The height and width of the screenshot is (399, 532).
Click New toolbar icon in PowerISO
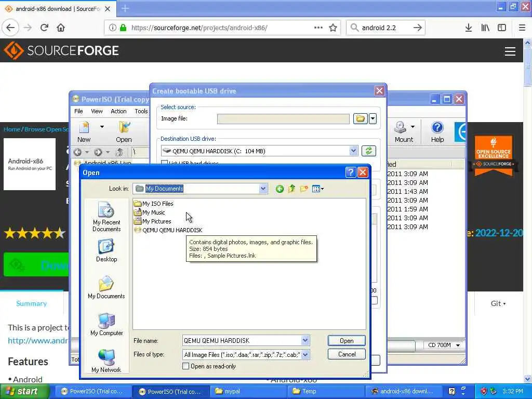tap(84, 132)
